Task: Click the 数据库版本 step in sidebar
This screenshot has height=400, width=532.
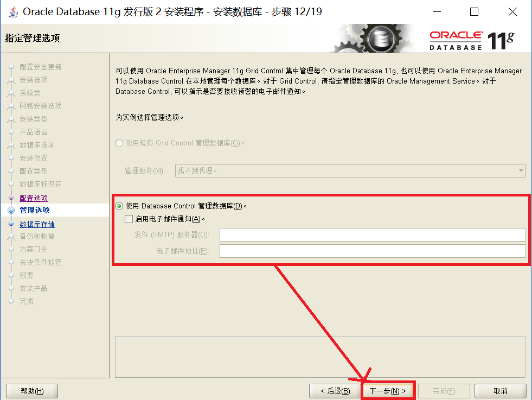Action: pos(37,145)
